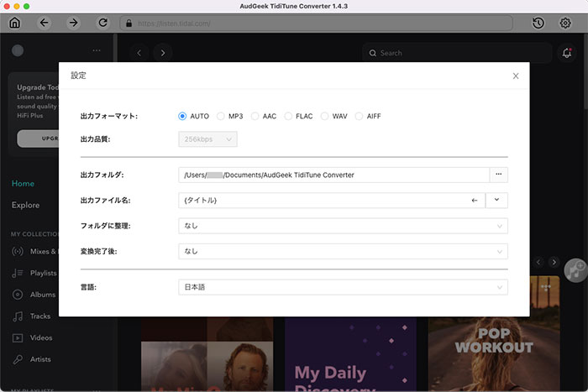This screenshot has width=588, height=392.
Task: Go to the converter home icon
Action: tap(14, 23)
